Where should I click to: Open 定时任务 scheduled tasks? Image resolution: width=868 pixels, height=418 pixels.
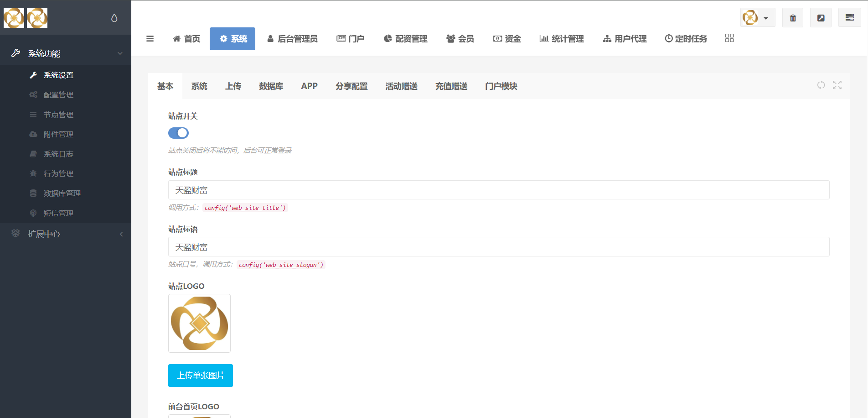(x=686, y=39)
